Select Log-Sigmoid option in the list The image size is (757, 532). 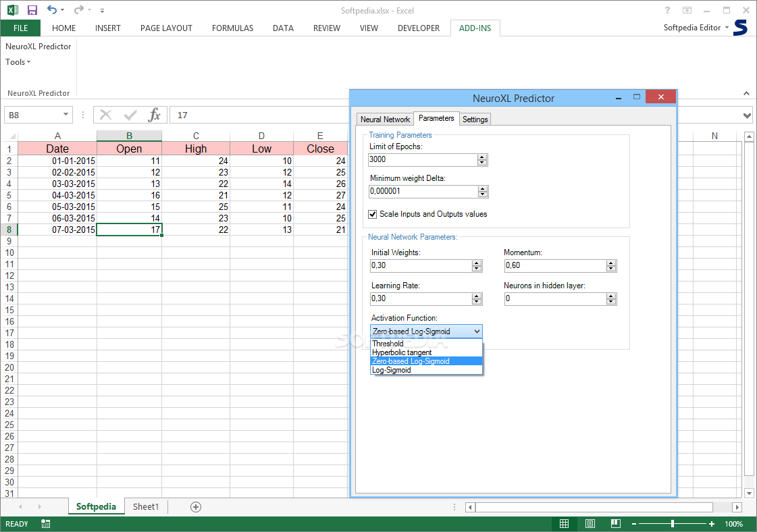click(x=426, y=370)
